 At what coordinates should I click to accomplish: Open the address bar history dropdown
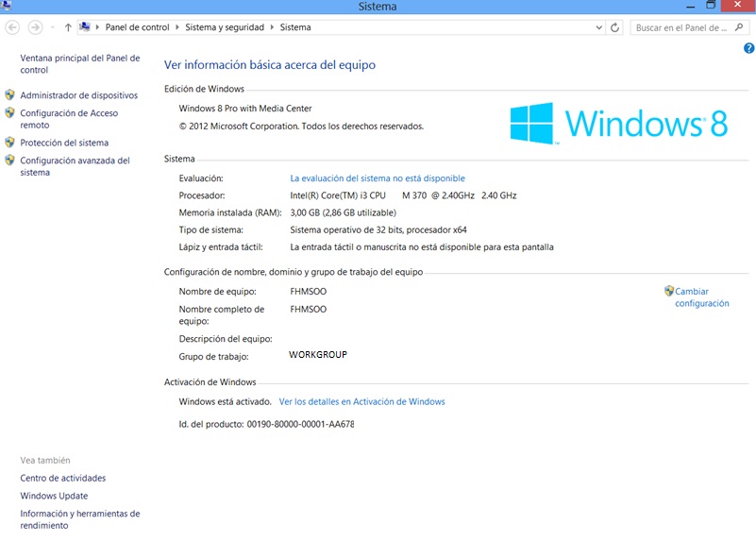(x=598, y=27)
